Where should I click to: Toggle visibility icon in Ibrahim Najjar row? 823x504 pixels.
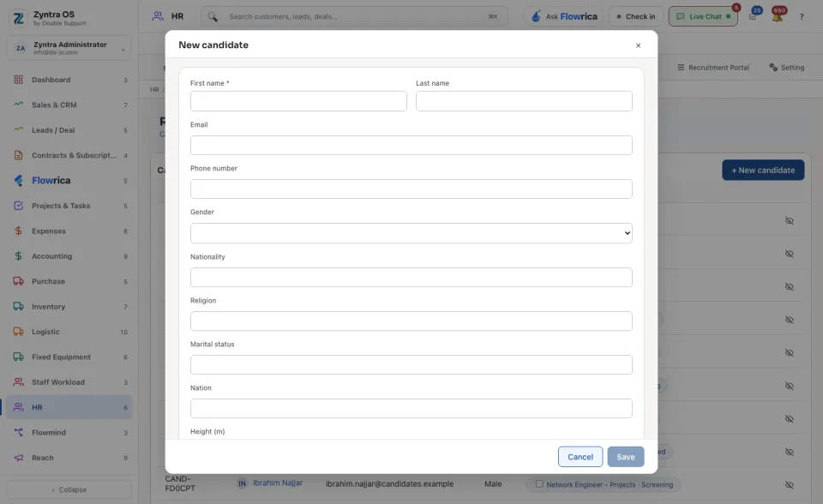tap(789, 485)
